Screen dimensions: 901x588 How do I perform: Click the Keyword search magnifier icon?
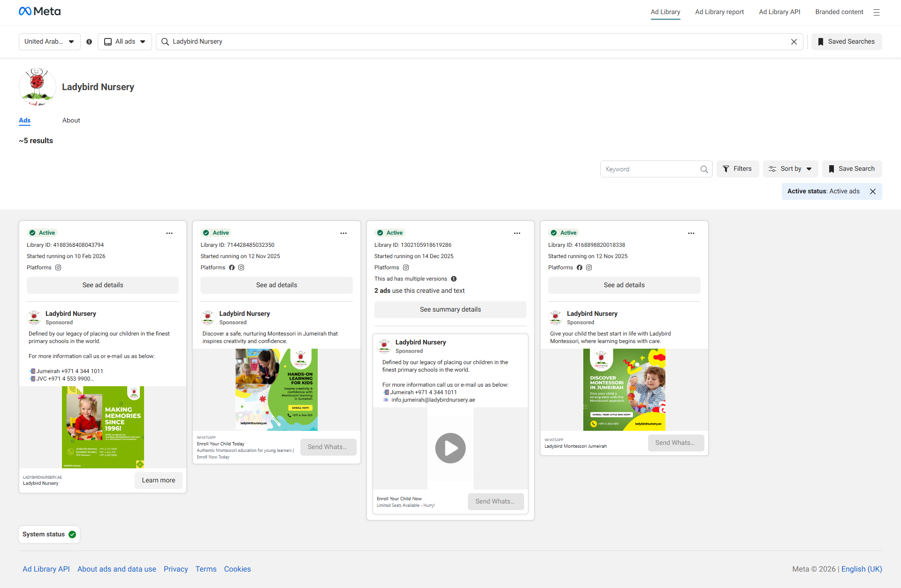point(704,169)
